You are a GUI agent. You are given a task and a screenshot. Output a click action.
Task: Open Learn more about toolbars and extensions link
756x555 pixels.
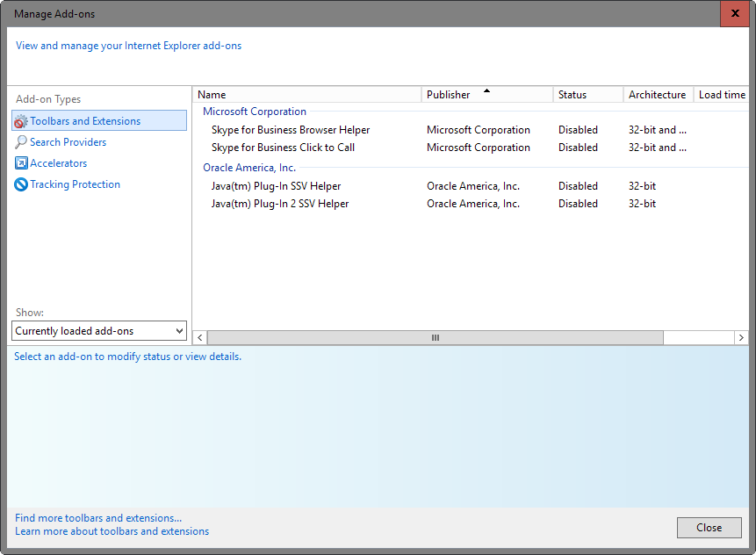tap(112, 531)
